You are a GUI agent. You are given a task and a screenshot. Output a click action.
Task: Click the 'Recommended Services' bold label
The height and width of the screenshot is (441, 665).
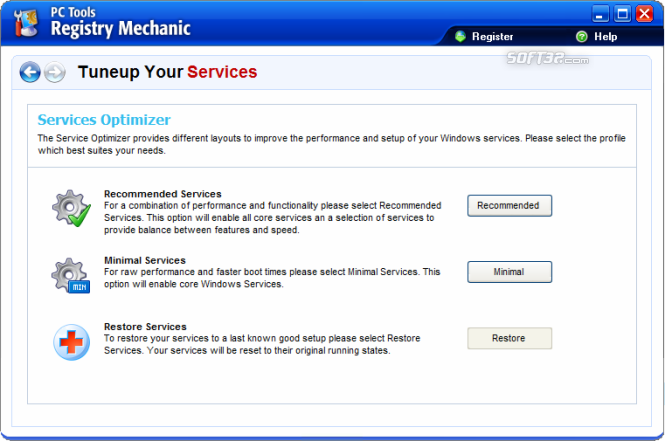[163, 194]
